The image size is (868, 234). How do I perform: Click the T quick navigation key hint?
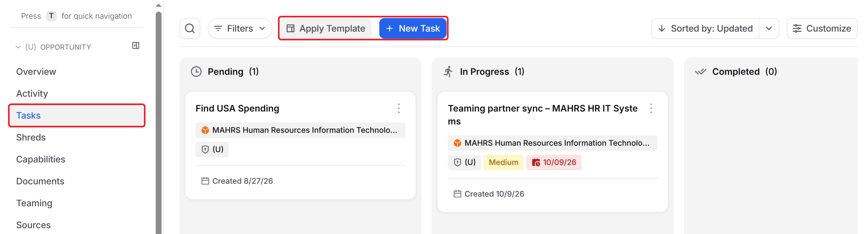51,16
